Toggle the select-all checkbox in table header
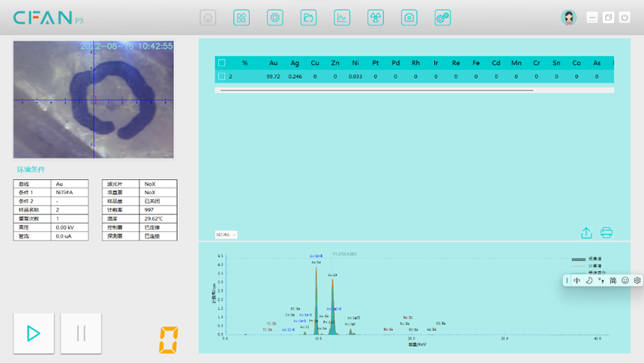Image resolution: width=644 pixels, height=363 pixels. pos(222,63)
